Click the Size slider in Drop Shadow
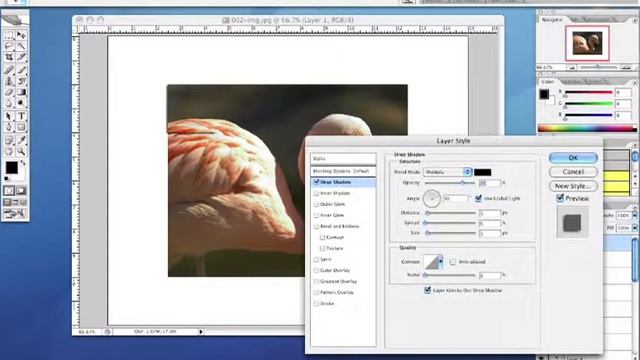 450,233
